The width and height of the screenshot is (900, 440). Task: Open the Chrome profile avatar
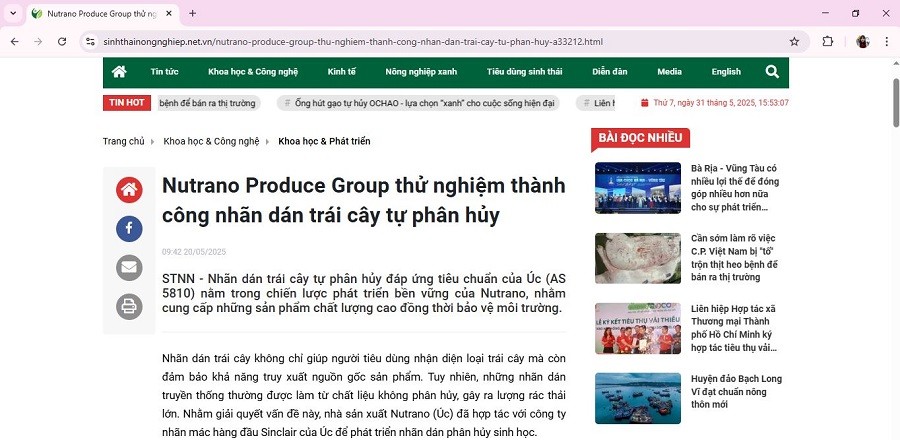(x=863, y=41)
